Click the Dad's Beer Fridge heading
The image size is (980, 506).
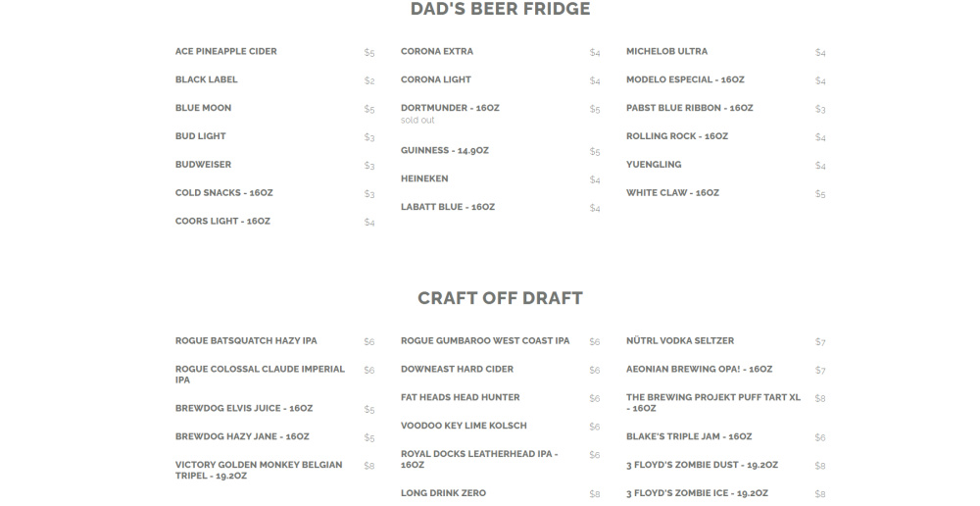coord(500,10)
